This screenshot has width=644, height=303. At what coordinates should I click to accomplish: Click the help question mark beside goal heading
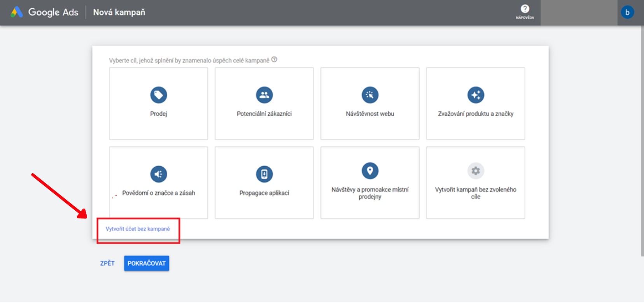point(274,59)
